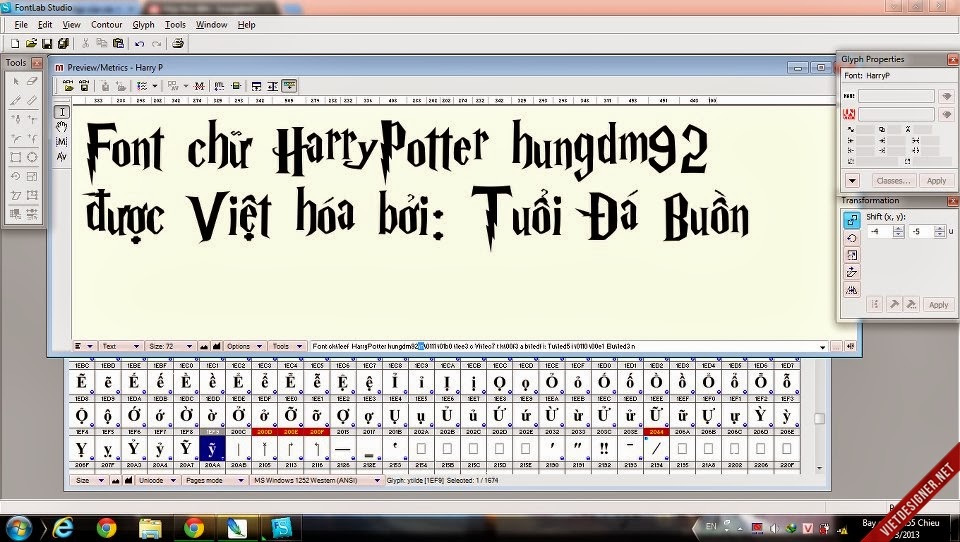Open the Options dropdown in Preview bar
The width and height of the screenshot is (960, 542).
243,346
